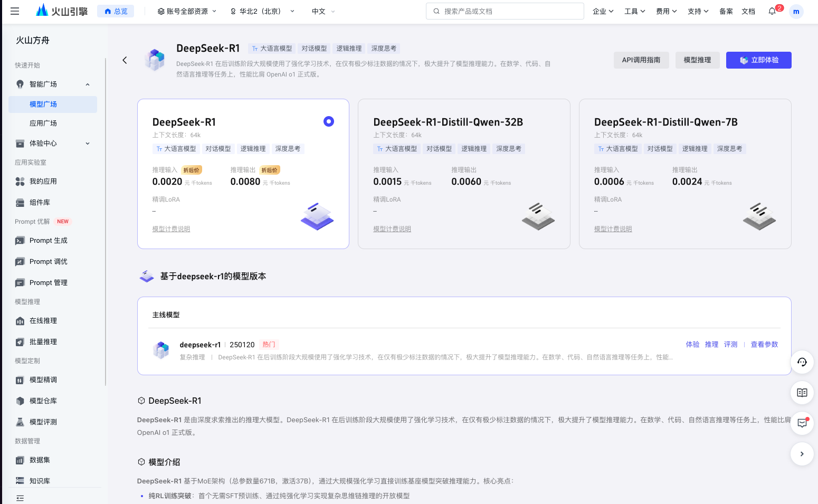Open the hamburger menu icon
This screenshot has width=818, height=504.
click(x=15, y=11)
